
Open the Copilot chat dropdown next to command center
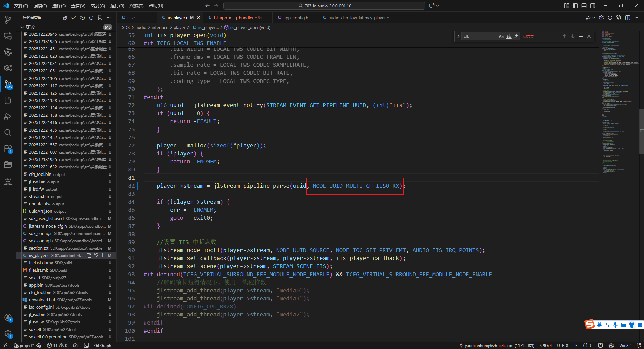click(438, 6)
